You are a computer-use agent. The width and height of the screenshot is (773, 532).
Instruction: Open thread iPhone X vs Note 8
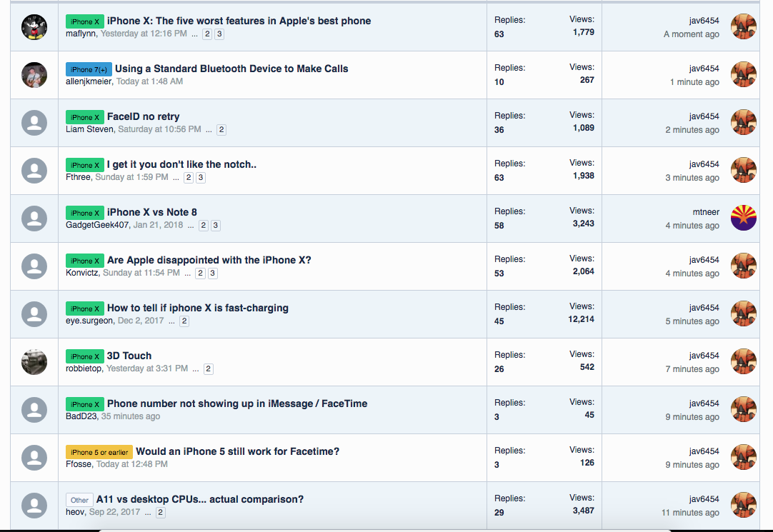coord(152,212)
